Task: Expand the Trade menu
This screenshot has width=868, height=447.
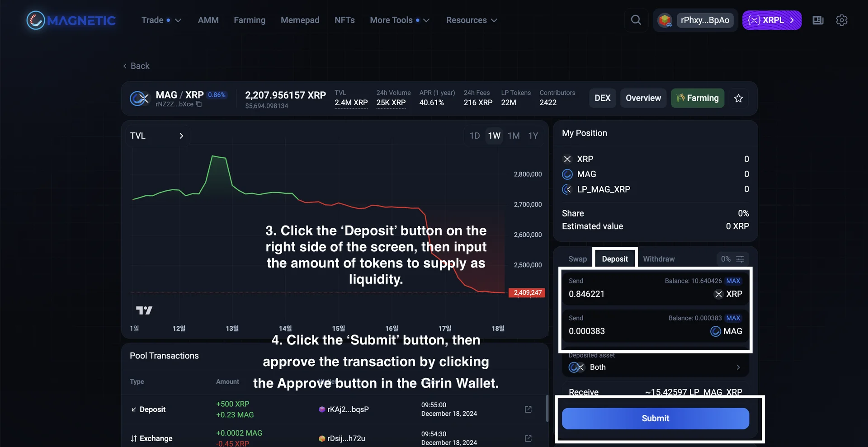Action: [161, 20]
